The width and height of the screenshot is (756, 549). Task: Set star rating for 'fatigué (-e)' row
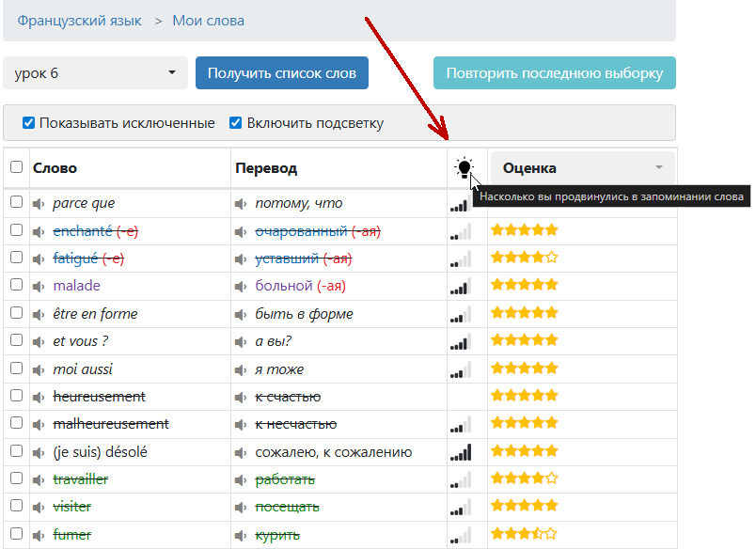pyautogui.click(x=524, y=258)
